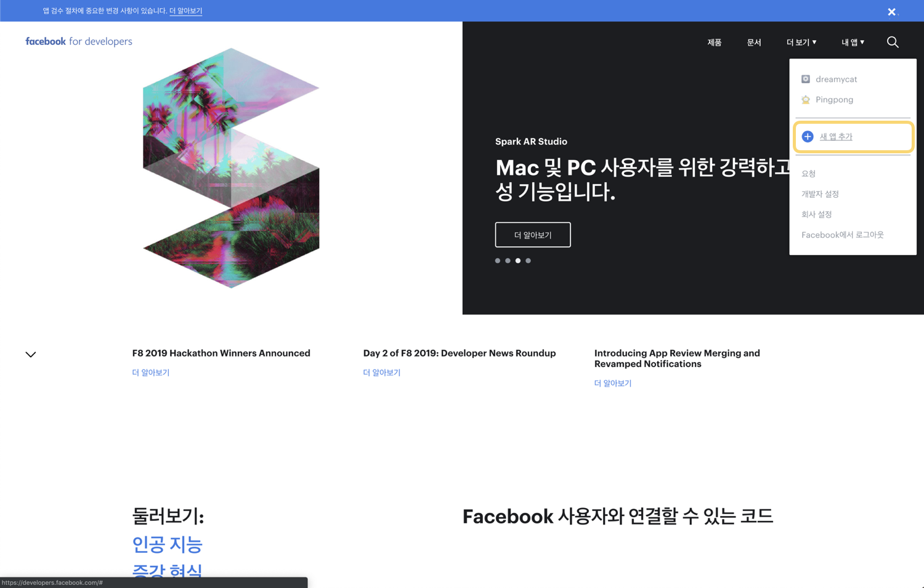924x588 pixels.
Task: Click the 증강 현실 link
Action: [x=167, y=571]
